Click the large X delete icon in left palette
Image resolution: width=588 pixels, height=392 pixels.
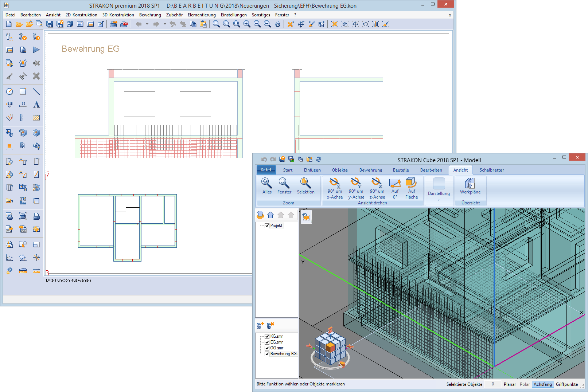click(36, 76)
